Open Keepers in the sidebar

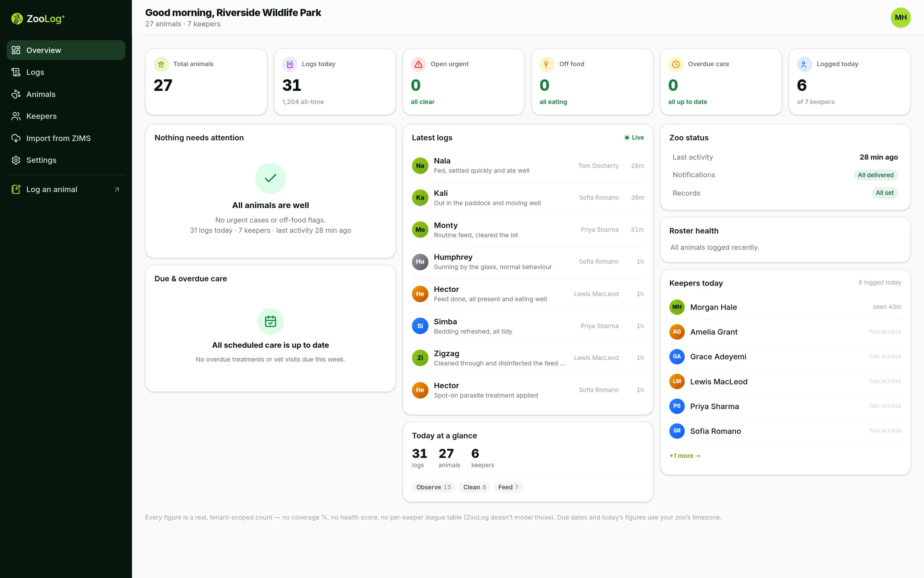[66, 116]
